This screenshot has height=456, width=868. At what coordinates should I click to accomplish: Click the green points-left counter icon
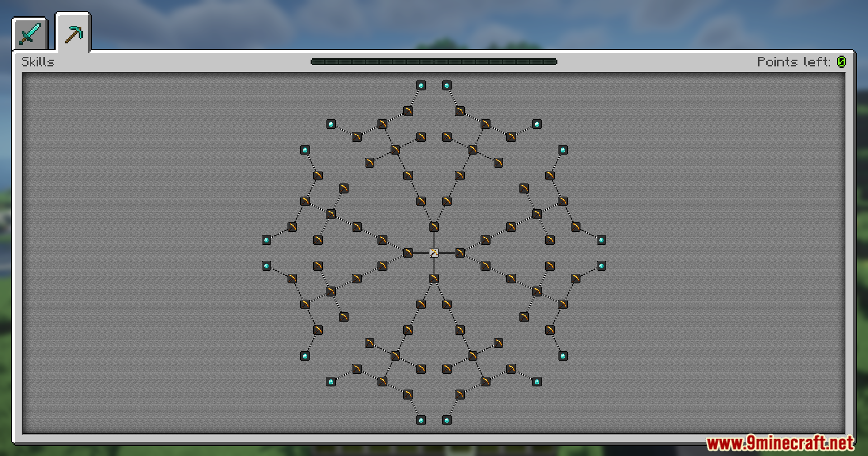(841, 62)
